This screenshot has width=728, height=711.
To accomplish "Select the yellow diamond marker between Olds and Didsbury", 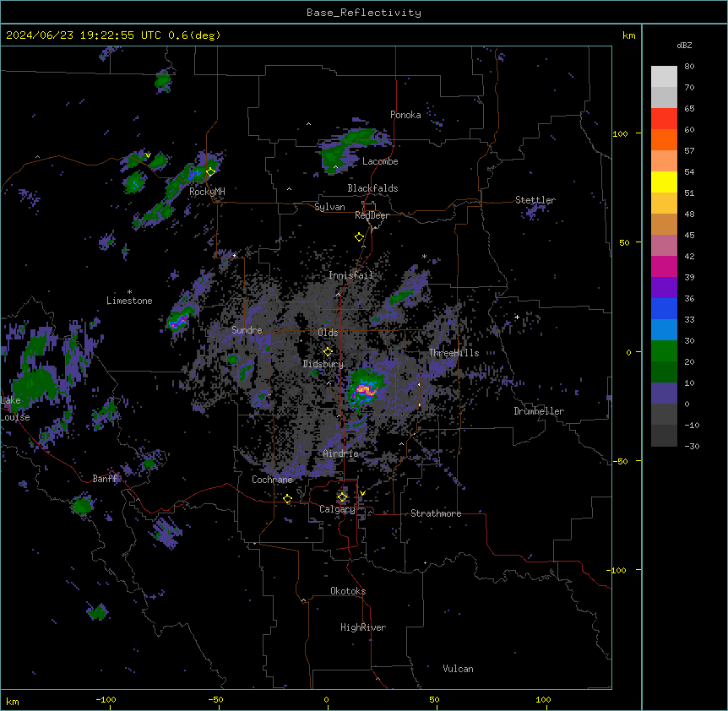I will (328, 352).
